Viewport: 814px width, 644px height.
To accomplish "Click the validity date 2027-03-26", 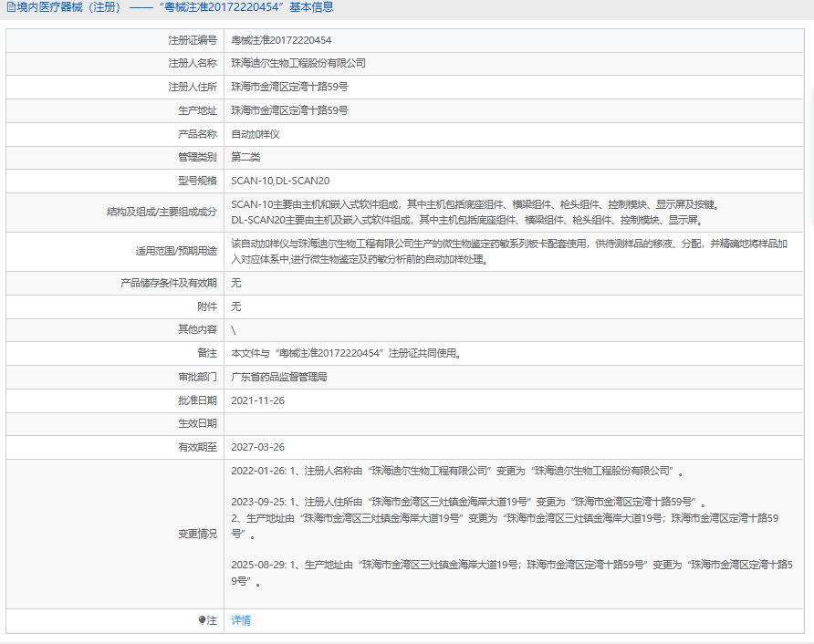I will [x=257, y=447].
